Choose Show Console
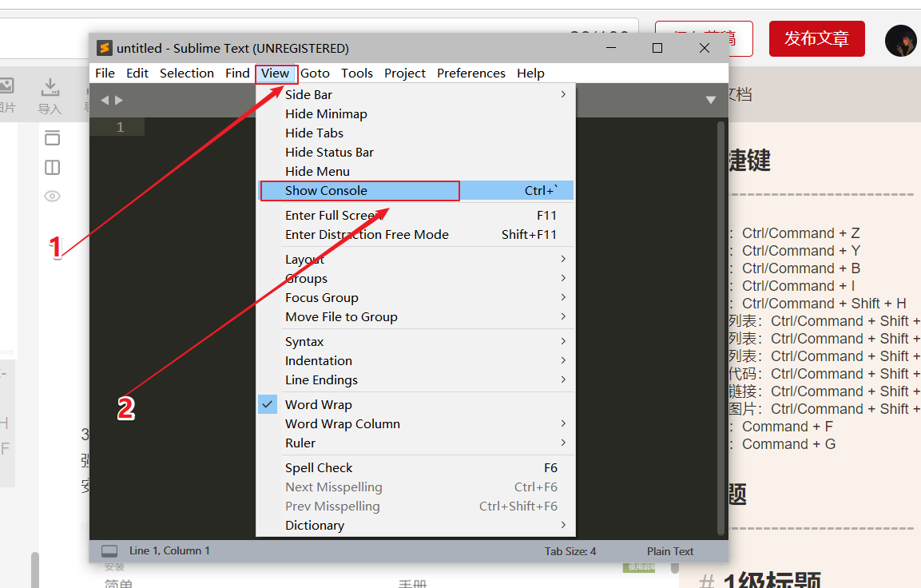Viewport: 921px width, 588px height. point(415,190)
